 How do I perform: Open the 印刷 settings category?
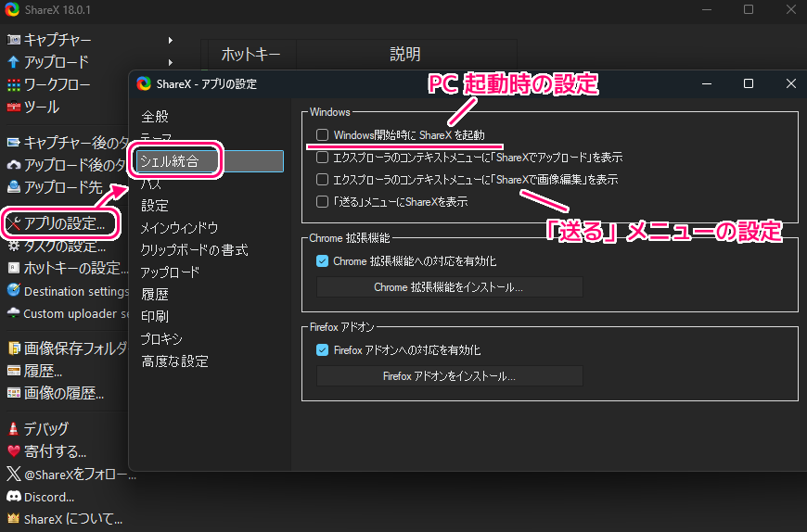click(155, 316)
